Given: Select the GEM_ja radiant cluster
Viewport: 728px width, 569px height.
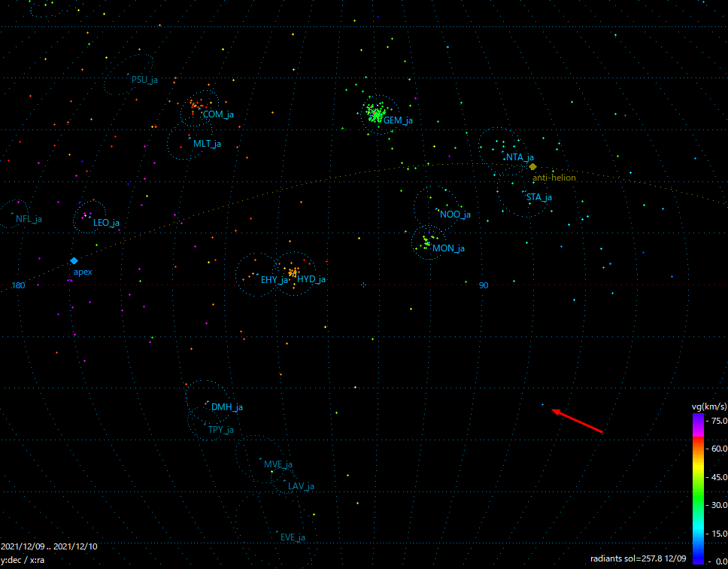Looking at the screenshot, I should coord(375,114).
